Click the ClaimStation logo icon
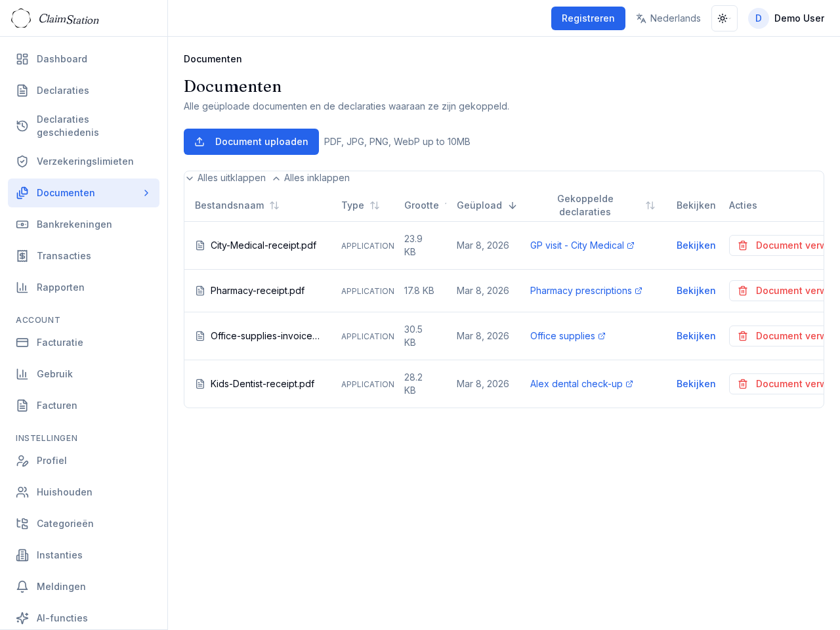 (x=21, y=18)
